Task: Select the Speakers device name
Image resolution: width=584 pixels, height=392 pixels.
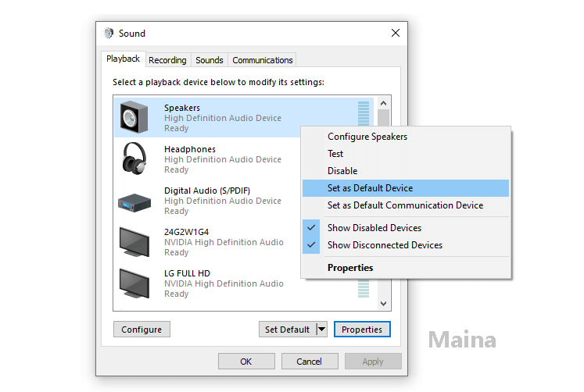Action: click(181, 108)
